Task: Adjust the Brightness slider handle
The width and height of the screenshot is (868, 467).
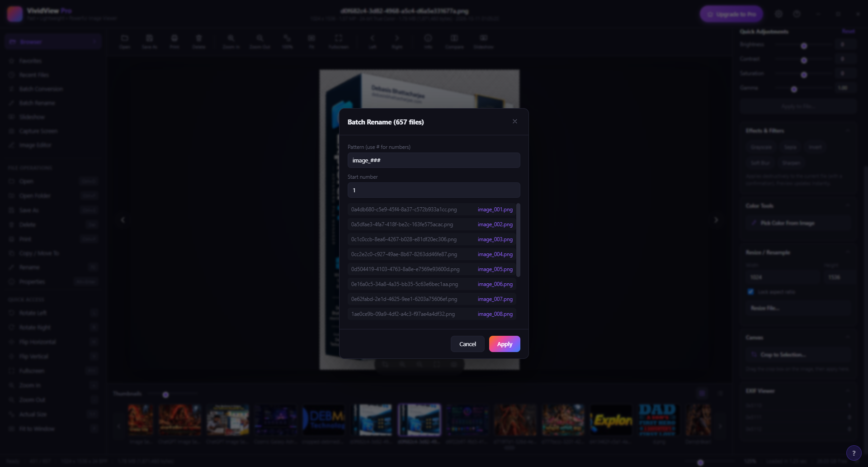Action: pos(804,46)
